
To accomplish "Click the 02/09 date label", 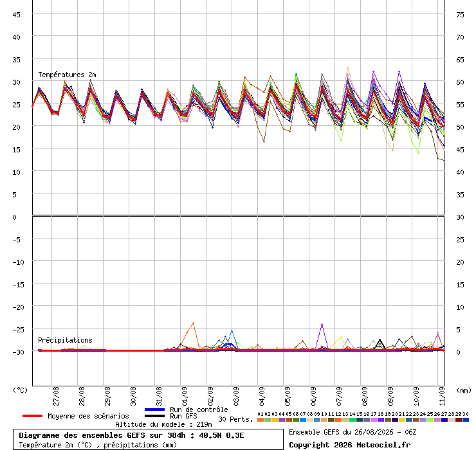I will pyautogui.click(x=210, y=396).
